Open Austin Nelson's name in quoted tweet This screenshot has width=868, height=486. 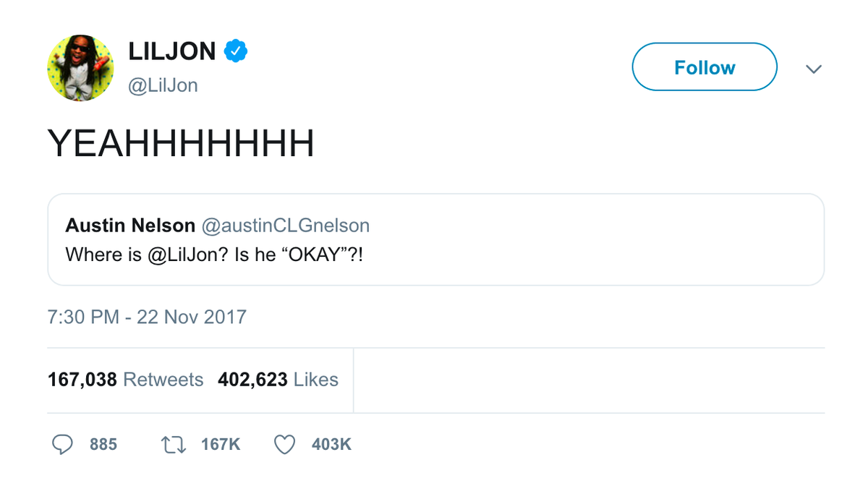click(130, 226)
